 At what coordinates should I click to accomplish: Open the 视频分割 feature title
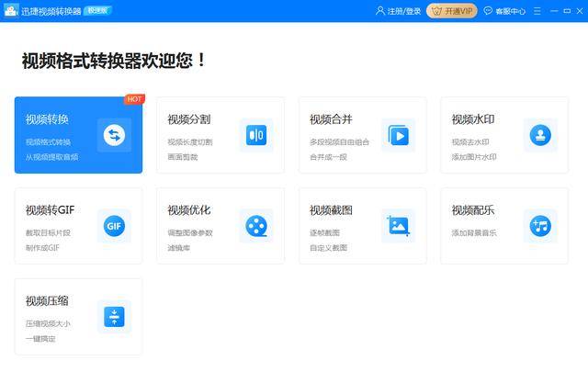[x=188, y=119]
